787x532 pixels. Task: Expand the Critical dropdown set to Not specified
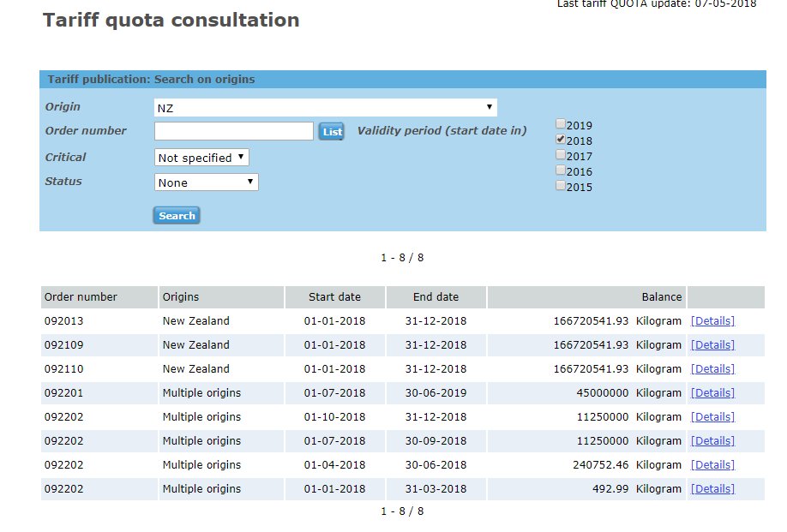[201, 158]
